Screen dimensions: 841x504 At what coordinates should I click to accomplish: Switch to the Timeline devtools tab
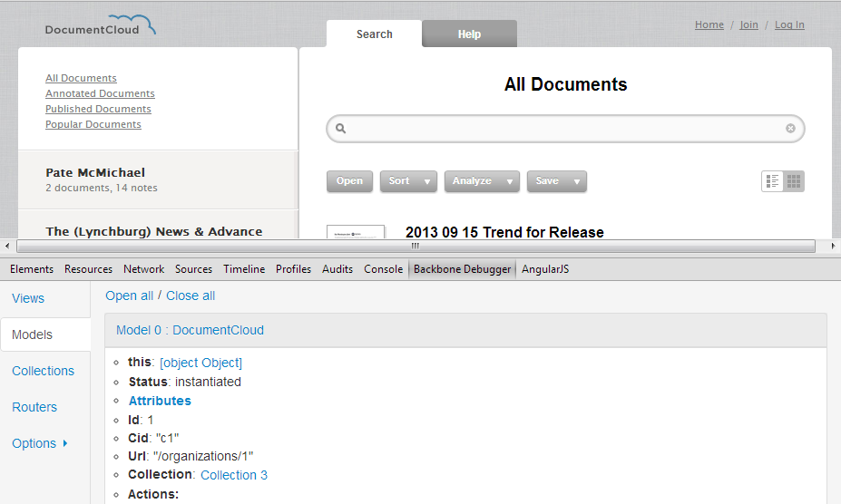[244, 269]
